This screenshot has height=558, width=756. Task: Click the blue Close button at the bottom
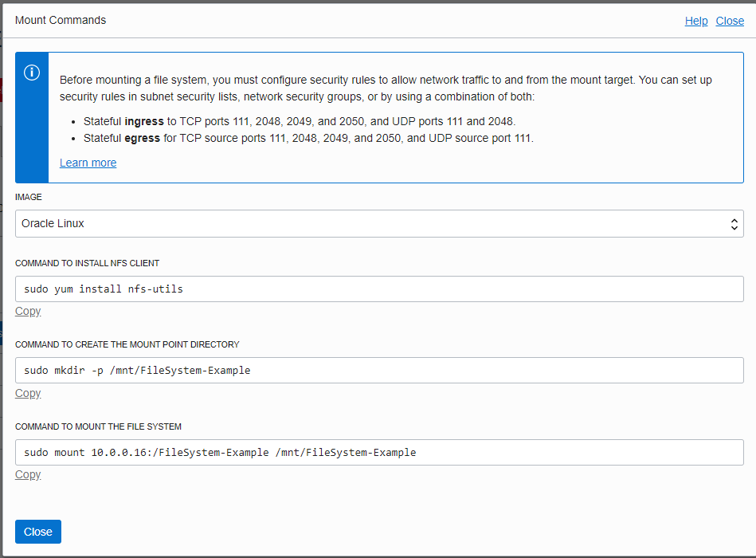point(37,532)
